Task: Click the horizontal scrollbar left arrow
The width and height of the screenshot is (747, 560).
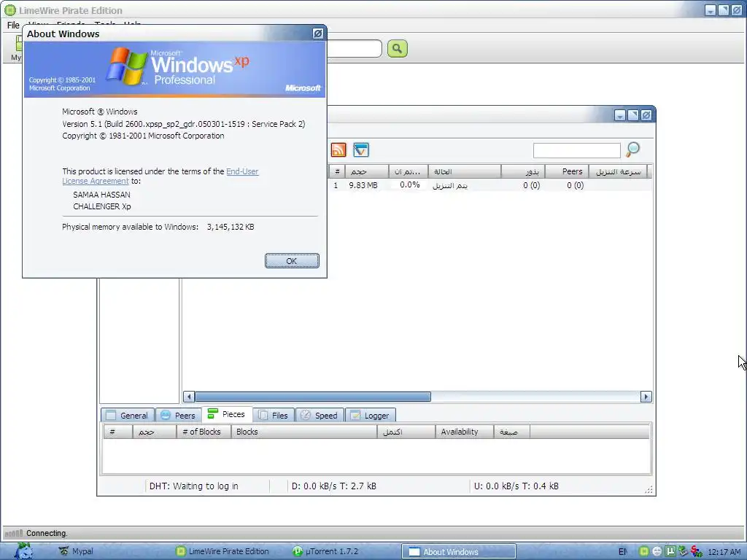Action: 189,397
